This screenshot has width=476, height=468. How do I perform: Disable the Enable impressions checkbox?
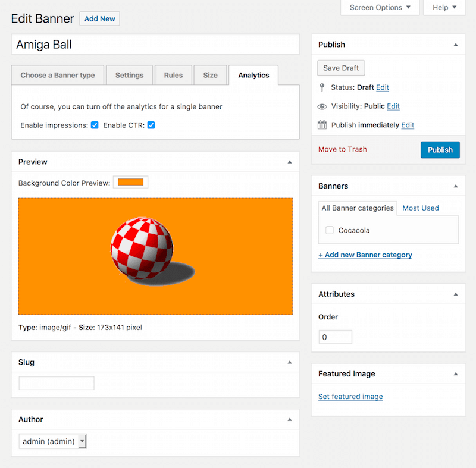(x=95, y=125)
